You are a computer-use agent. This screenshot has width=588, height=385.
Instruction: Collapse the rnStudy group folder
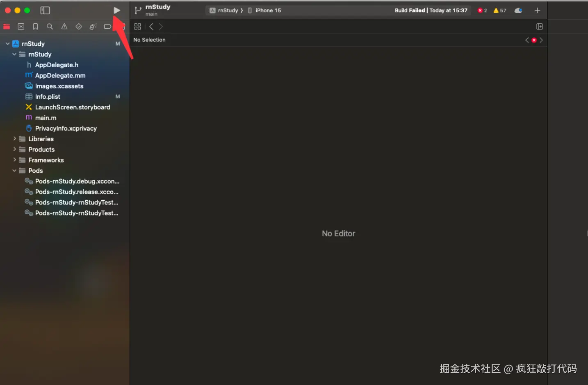[x=14, y=54]
